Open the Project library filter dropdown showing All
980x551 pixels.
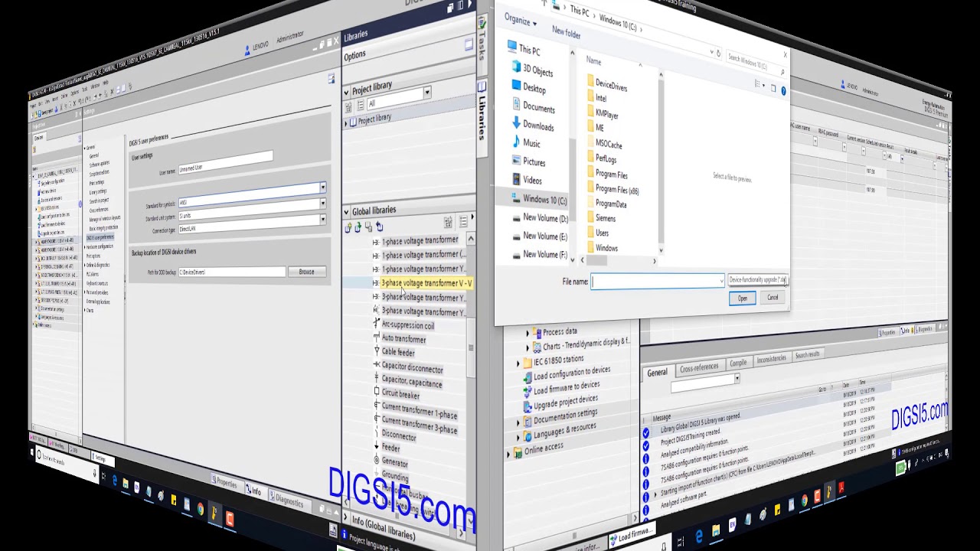(427, 93)
